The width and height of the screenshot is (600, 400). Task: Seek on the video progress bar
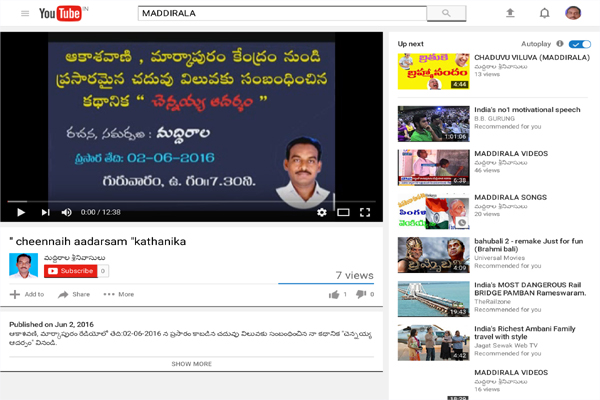(x=191, y=201)
